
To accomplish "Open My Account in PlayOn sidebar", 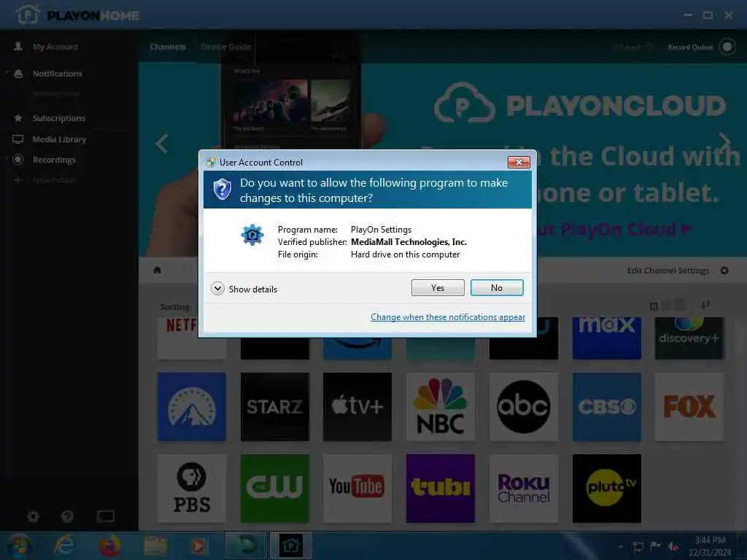I will coord(55,47).
